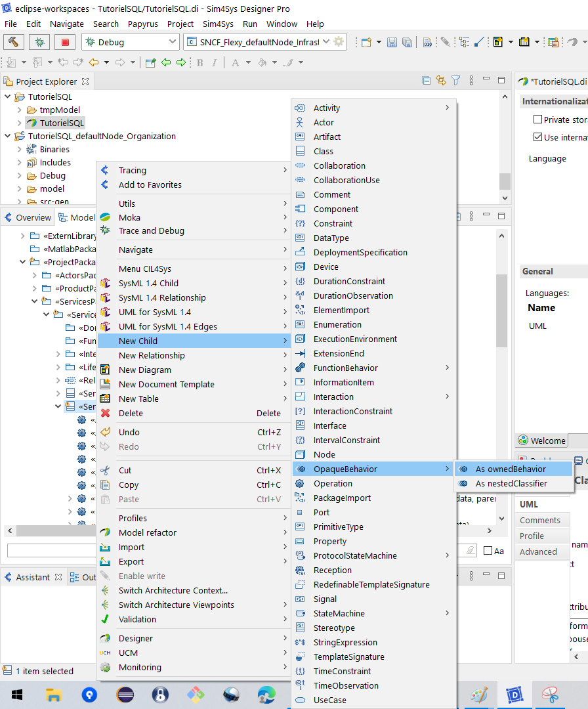Toggle the Aa case sensitive checkbox
This screenshot has height=709, width=588.
click(x=488, y=551)
